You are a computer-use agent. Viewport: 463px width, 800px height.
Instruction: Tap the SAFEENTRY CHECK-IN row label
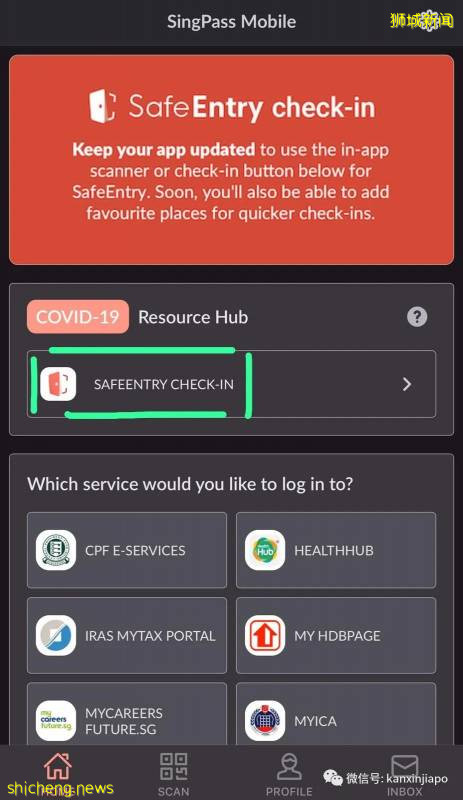click(163, 384)
